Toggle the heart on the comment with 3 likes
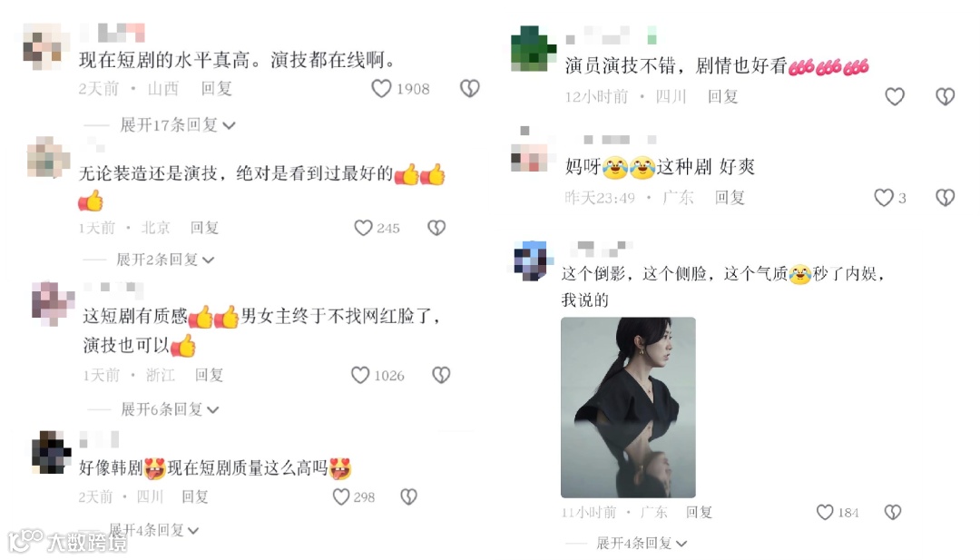The height and width of the screenshot is (560, 980). pos(884,198)
